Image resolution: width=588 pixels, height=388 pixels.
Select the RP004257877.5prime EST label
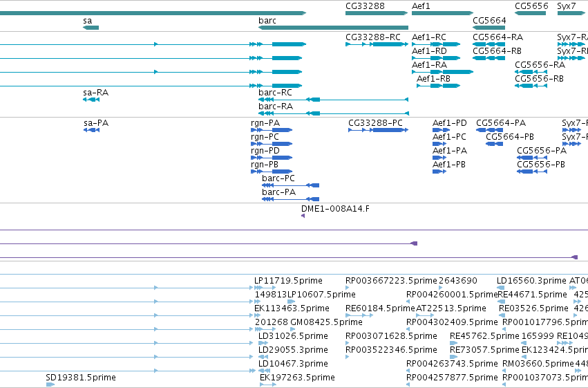[452, 378]
